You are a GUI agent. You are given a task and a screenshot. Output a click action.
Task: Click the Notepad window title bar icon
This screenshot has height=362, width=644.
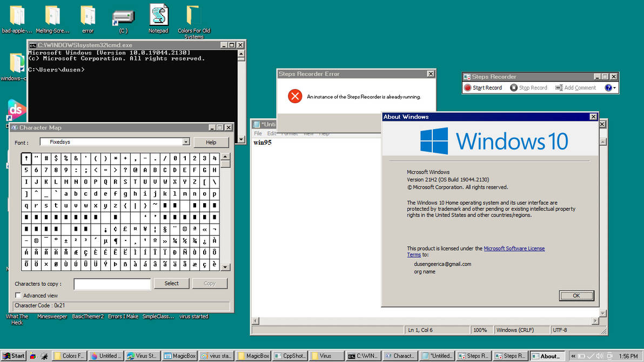tap(257, 124)
